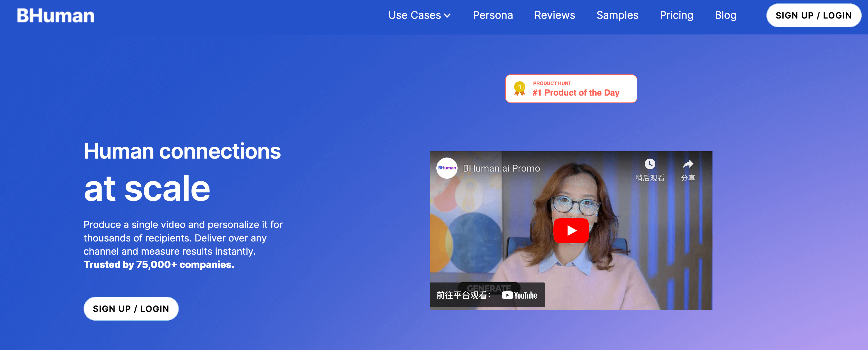
Task: Click the hero SIGN UP / LOGIN button
Action: [131, 308]
